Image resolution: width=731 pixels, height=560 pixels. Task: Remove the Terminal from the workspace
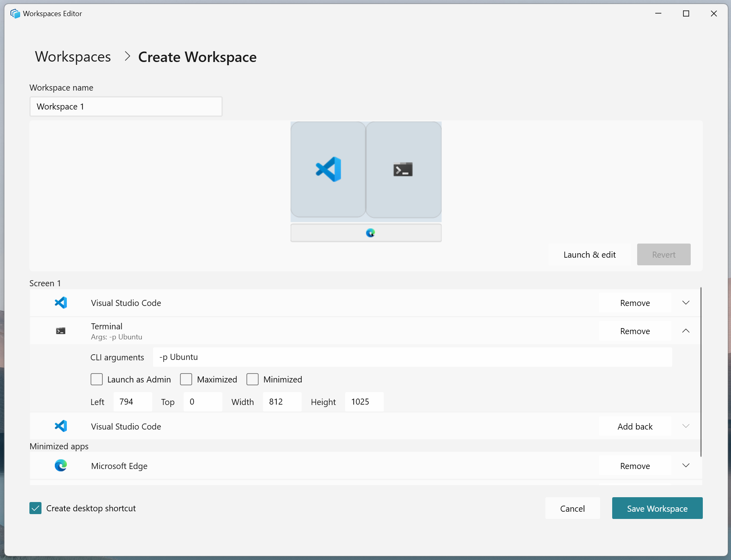(635, 331)
